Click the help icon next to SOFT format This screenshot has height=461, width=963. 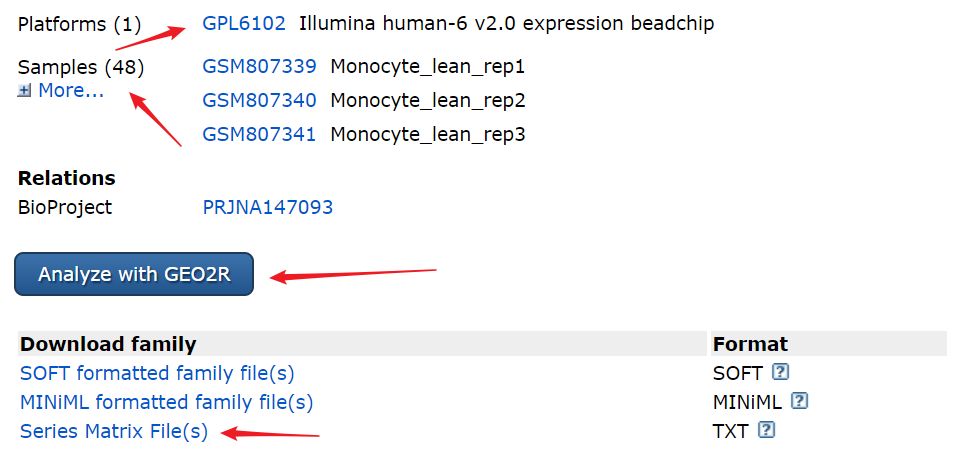click(x=781, y=372)
